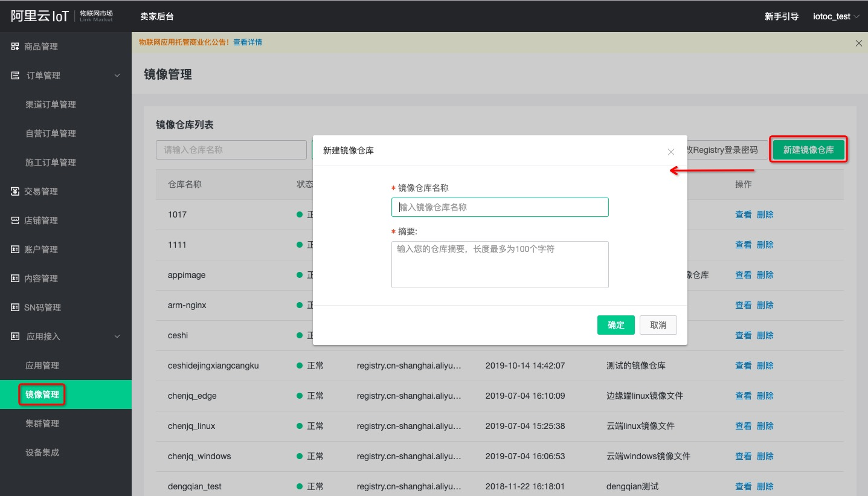Viewport: 868px width, 496px height.
Task: Open 集群管理 in the sidebar
Action: tap(42, 424)
